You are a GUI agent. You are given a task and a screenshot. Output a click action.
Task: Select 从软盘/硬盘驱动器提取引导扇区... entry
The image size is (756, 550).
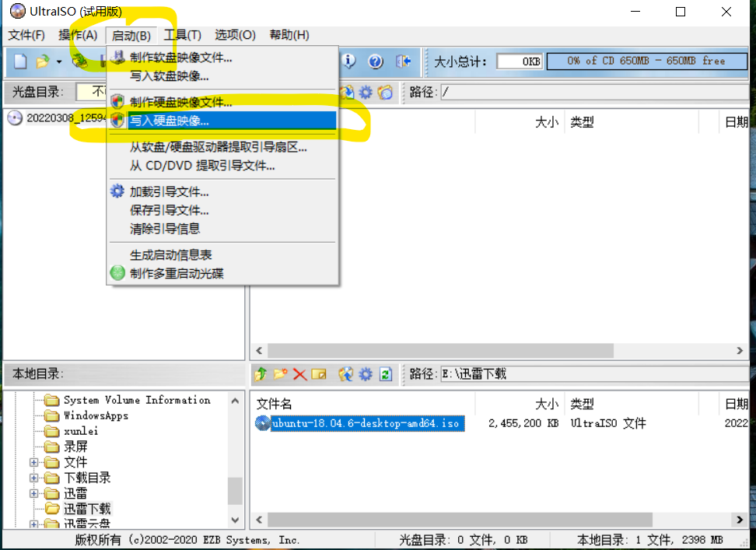pos(222,147)
